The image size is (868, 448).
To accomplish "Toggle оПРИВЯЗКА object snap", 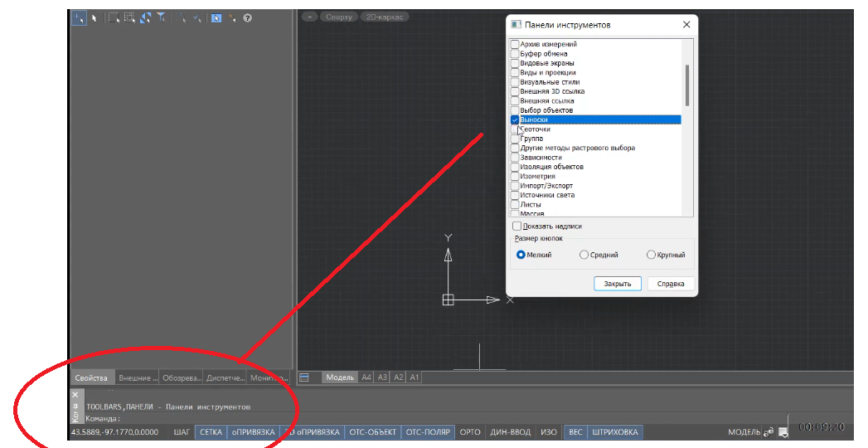I will 253,432.
